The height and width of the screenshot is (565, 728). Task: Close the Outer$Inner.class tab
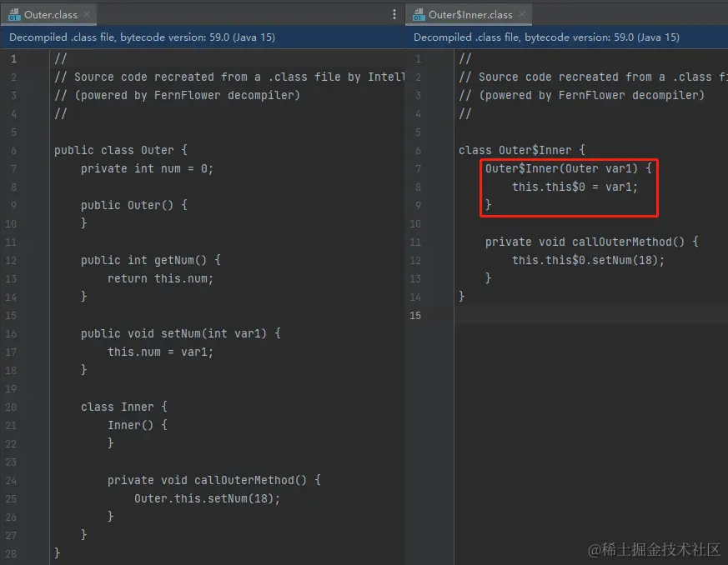[522, 14]
